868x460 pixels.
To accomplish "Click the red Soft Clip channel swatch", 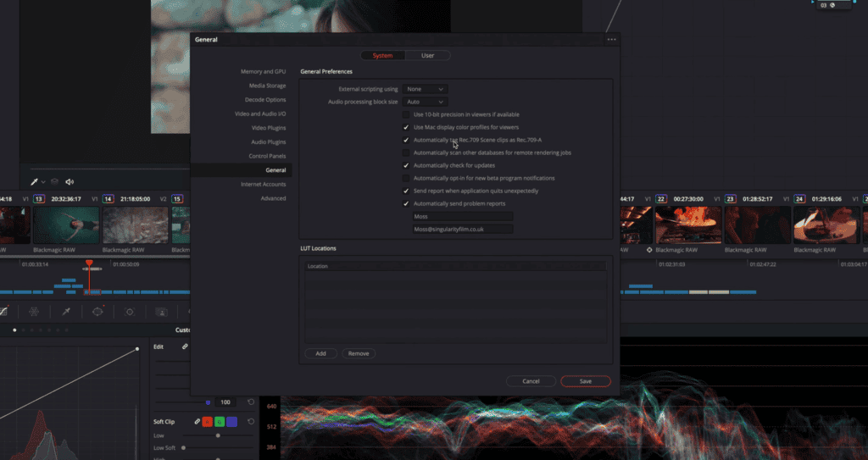I will tap(207, 422).
